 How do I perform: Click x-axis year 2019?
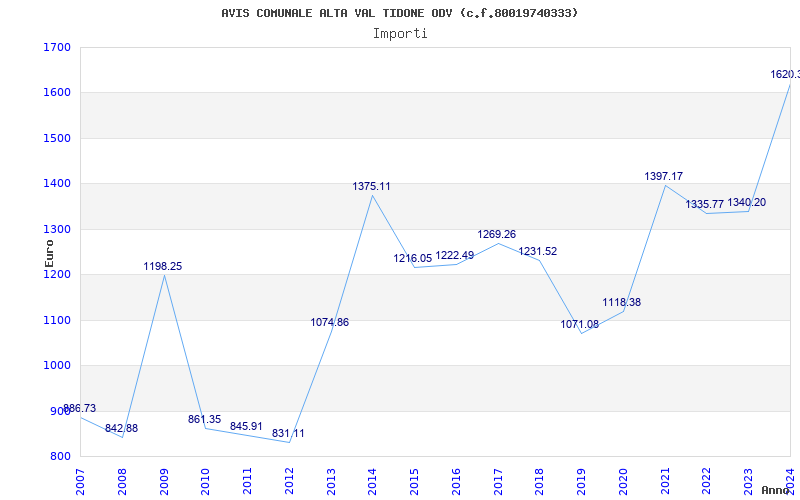[581, 482]
